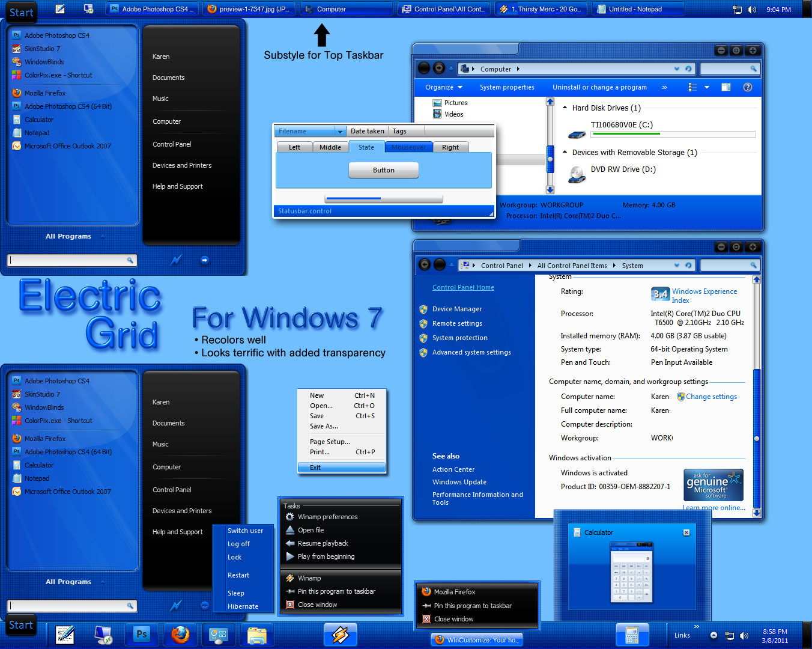Screen dimensions: 812x649
Task: Collapse the Hard Disk Drives (1) group
Action: click(565, 108)
